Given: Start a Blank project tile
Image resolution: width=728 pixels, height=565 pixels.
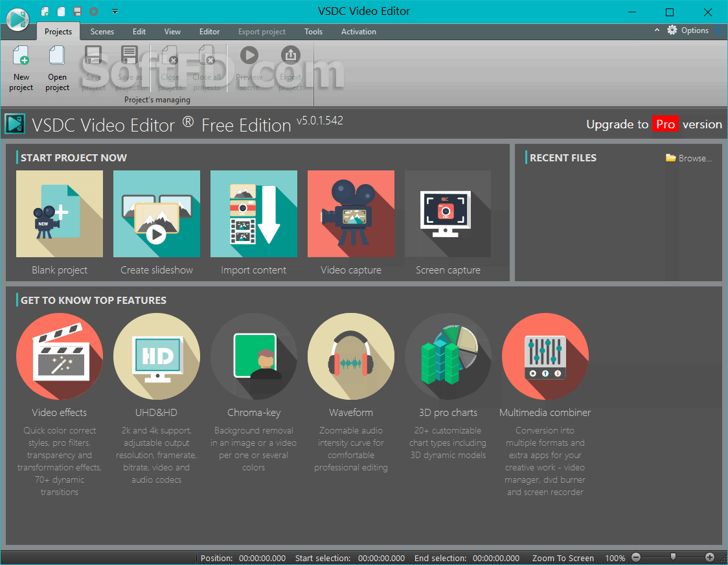Looking at the screenshot, I should click(x=60, y=214).
